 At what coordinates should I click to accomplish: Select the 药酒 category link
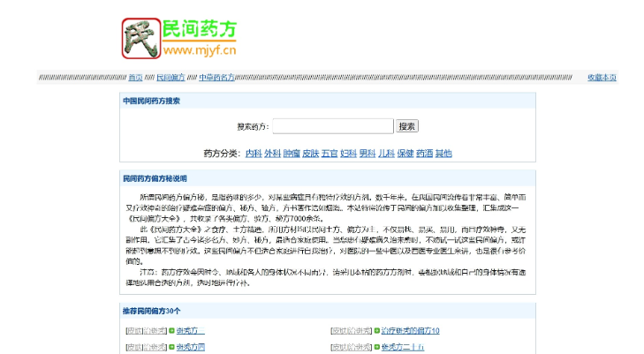pyautogui.click(x=424, y=154)
